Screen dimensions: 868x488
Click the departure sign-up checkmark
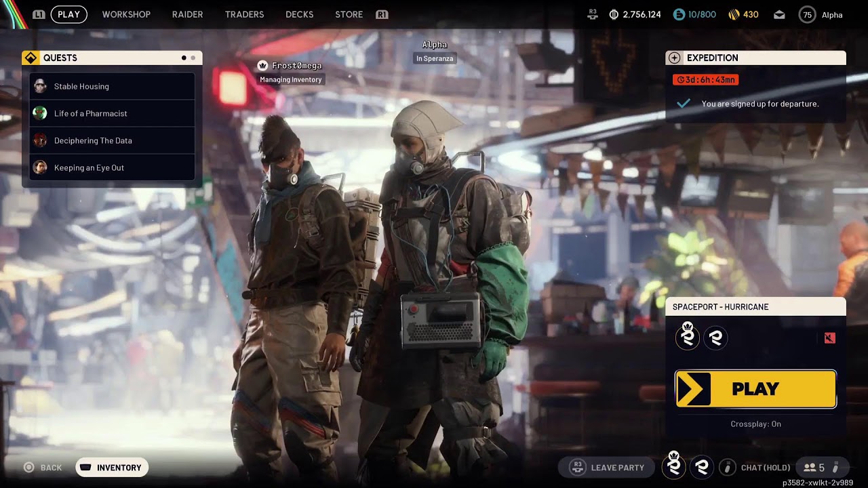(x=684, y=103)
